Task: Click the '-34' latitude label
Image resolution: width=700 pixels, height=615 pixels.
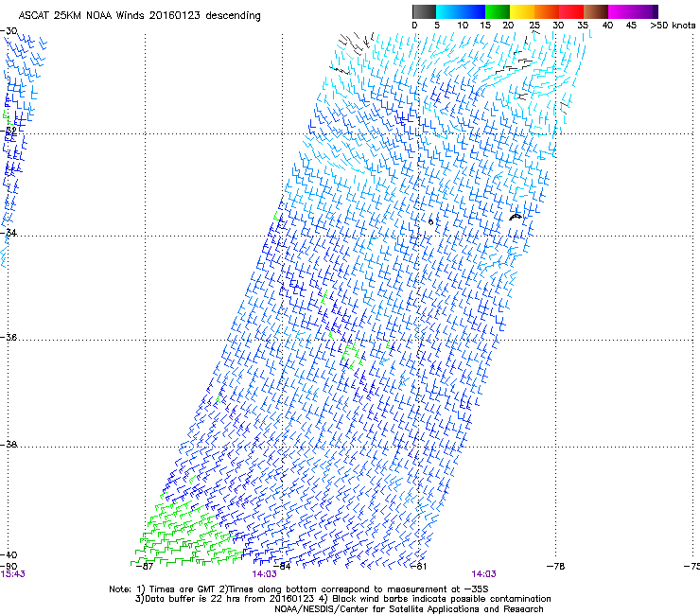Action: tap(9, 233)
